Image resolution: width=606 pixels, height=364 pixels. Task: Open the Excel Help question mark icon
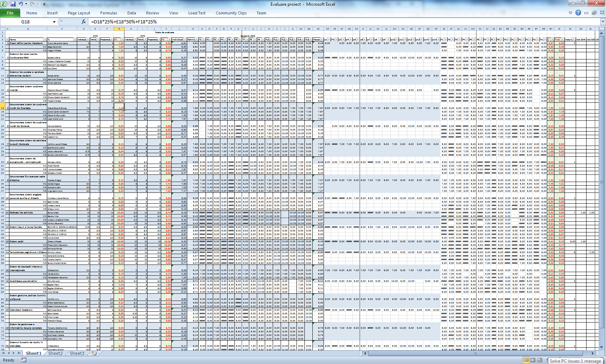click(578, 13)
